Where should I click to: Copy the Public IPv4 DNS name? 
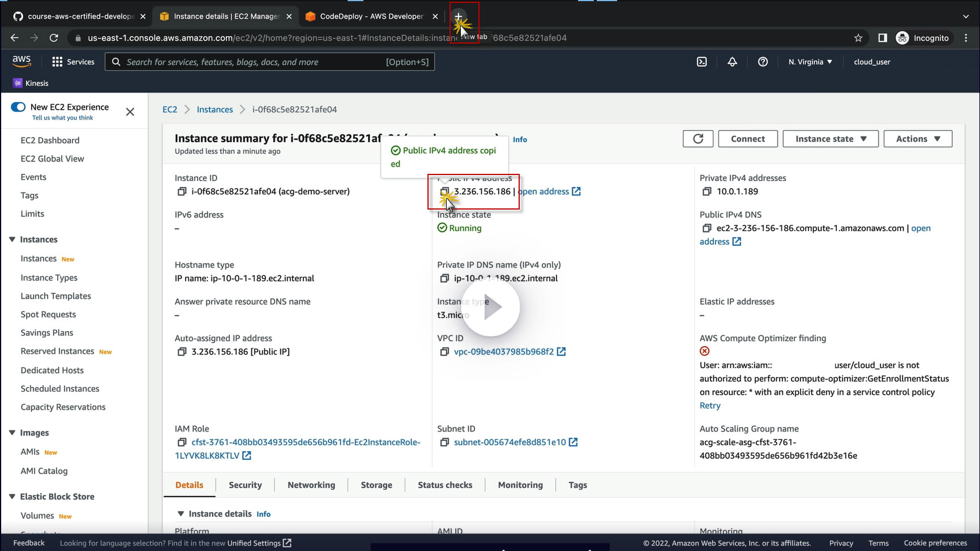click(x=707, y=228)
